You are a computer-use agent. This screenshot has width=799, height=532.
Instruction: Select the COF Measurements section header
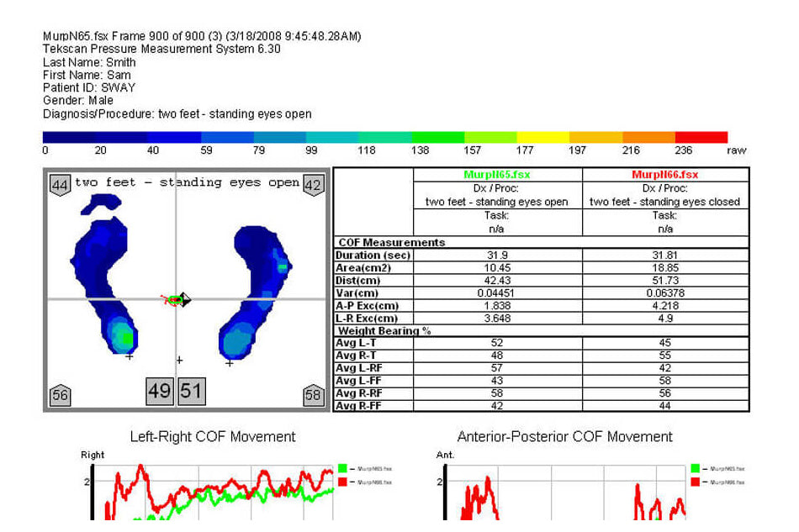pos(390,243)
